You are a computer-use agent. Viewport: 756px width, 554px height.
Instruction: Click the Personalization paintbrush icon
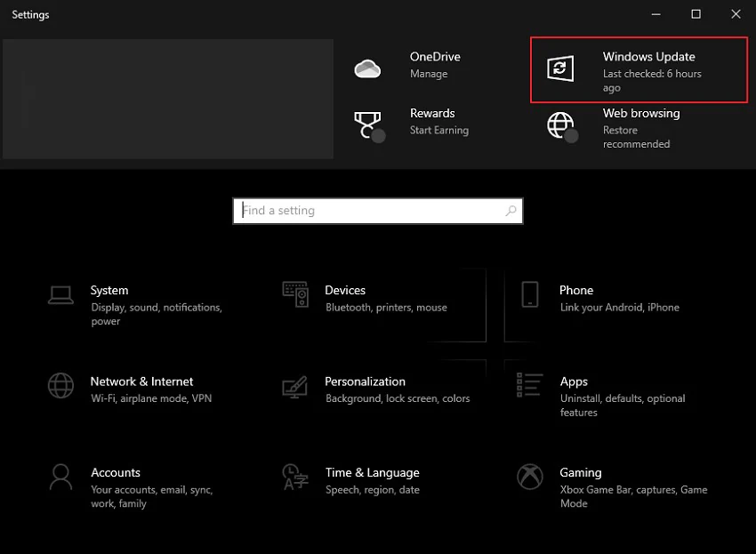[x=295, y=387]
